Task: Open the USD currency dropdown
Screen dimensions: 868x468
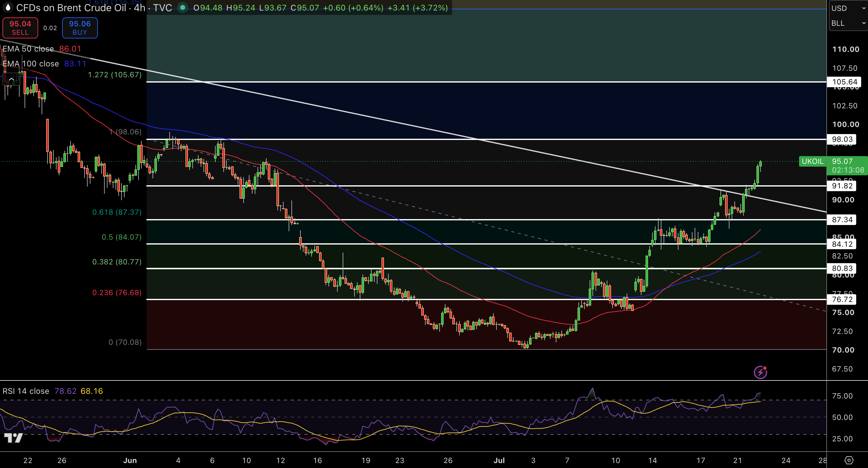Action: point(848,8)
